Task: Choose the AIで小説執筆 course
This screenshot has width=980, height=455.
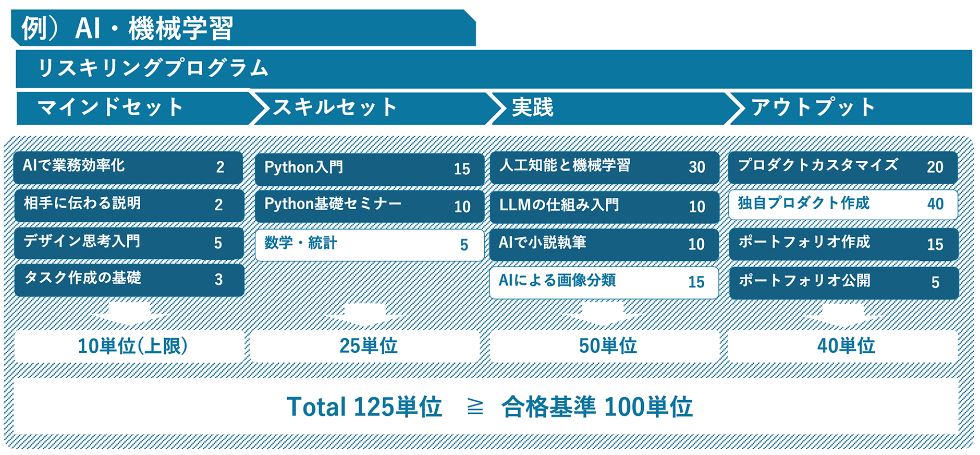Action: (x=604, y=244)
